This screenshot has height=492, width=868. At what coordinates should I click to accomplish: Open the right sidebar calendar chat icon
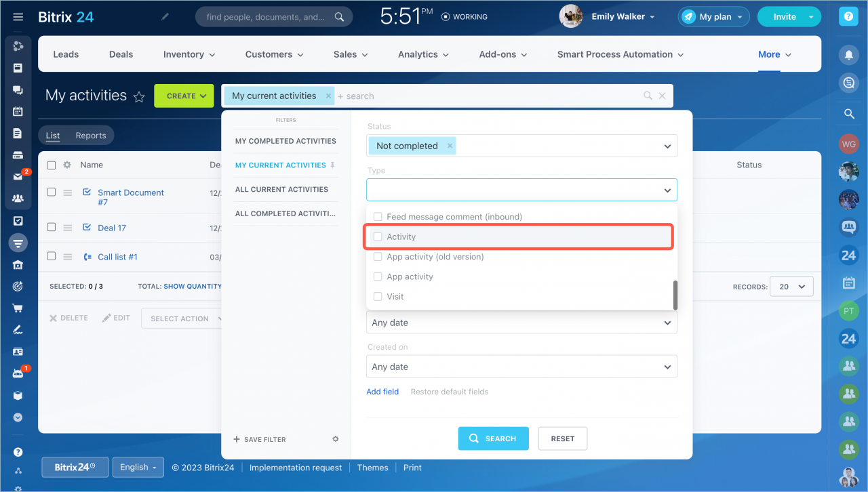[848, 283]
